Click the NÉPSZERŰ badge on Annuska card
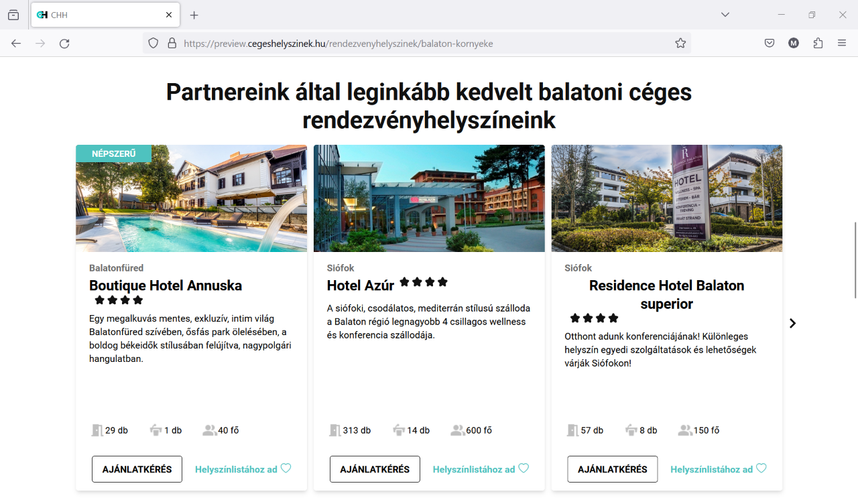Screen dimensions: 858x504 point(113,153)
